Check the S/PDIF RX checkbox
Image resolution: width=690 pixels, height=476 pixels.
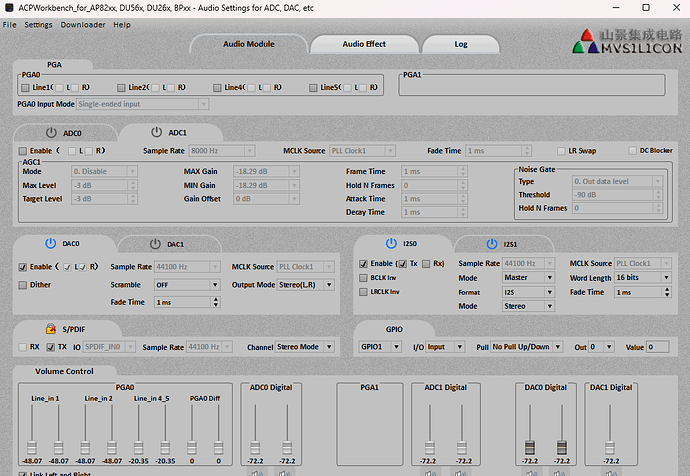tap(23, 347)
